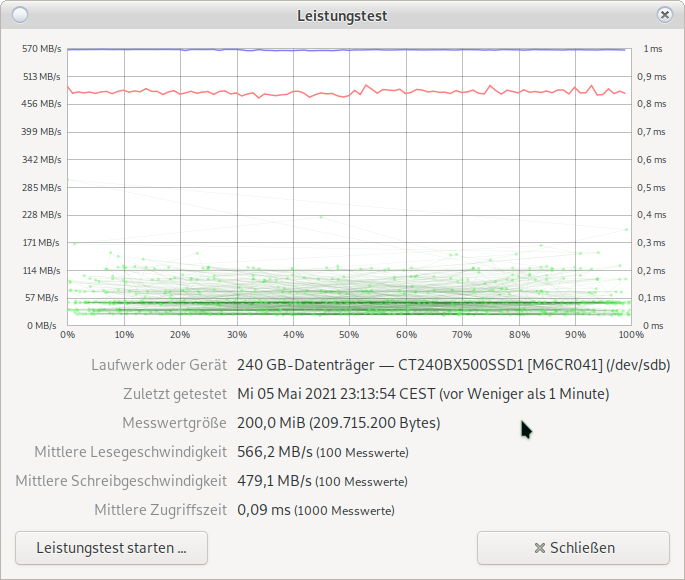Click the 50% x-axis label
The image size is (685, 580).
pyautogui.click(x=349, y=335)
